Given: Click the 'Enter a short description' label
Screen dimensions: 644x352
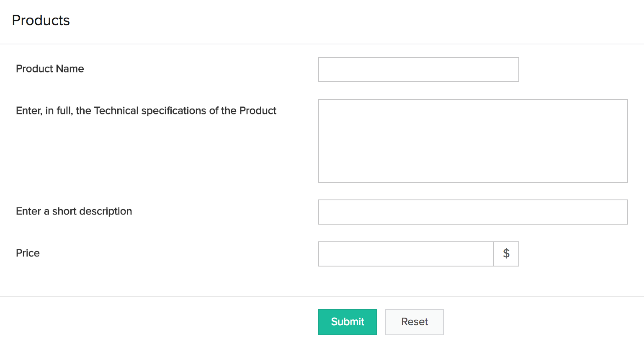Looking at the screenshot, I should click(x=74, y=211).
